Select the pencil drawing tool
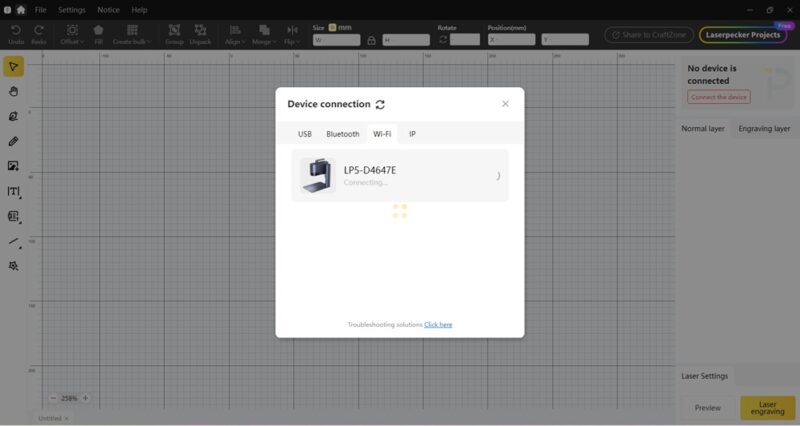This screenshot has height=426, width=800. coord(13,141)
